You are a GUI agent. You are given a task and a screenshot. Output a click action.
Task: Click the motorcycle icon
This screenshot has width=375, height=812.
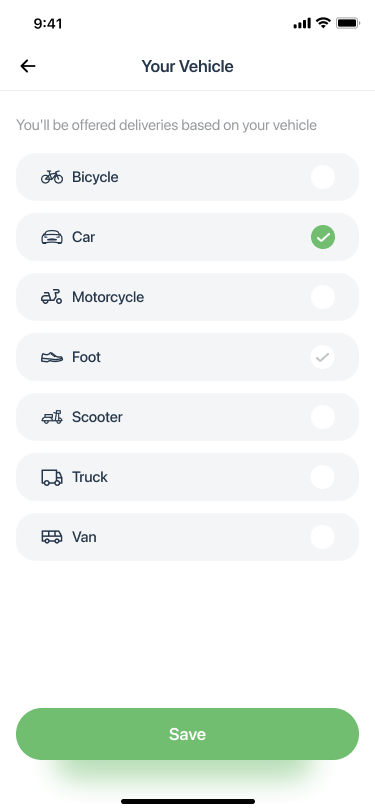point(52,297)
